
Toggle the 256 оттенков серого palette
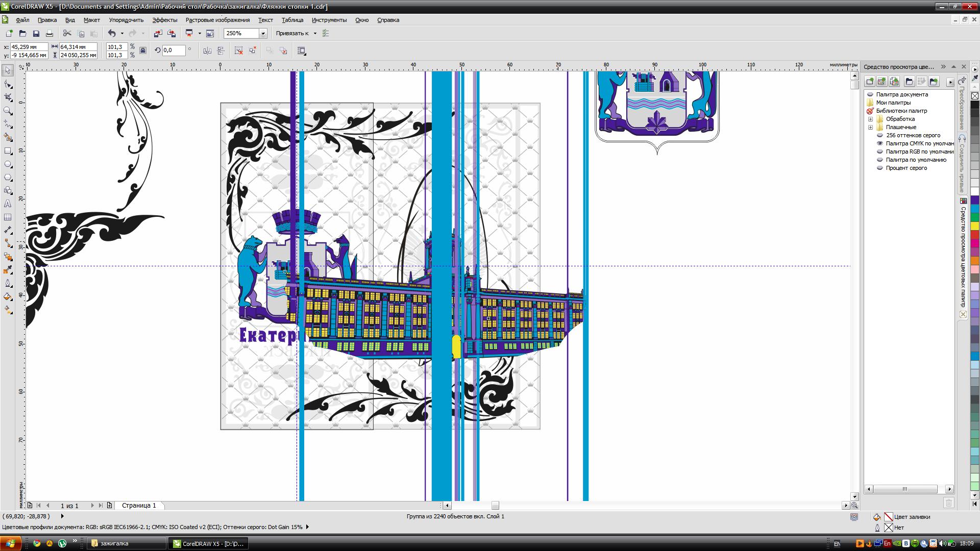[x=880, y=135]
